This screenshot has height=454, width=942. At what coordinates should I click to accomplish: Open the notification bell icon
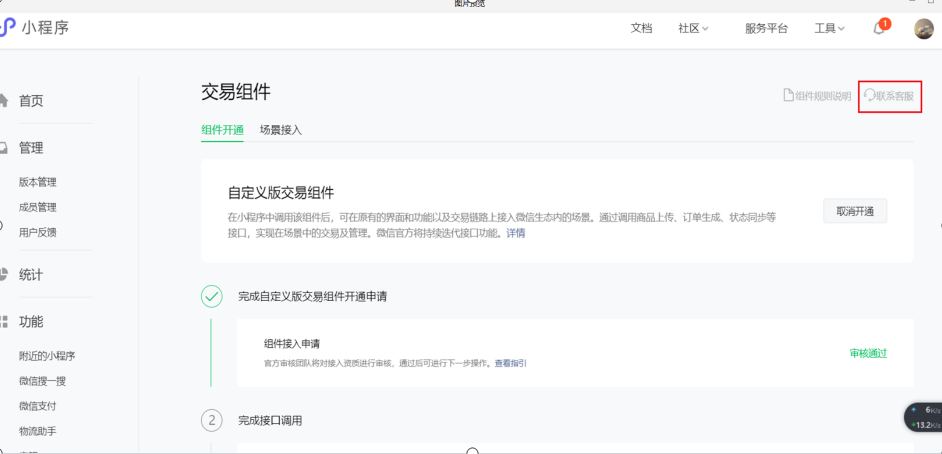pyautogui.click(x=879, y=28)
